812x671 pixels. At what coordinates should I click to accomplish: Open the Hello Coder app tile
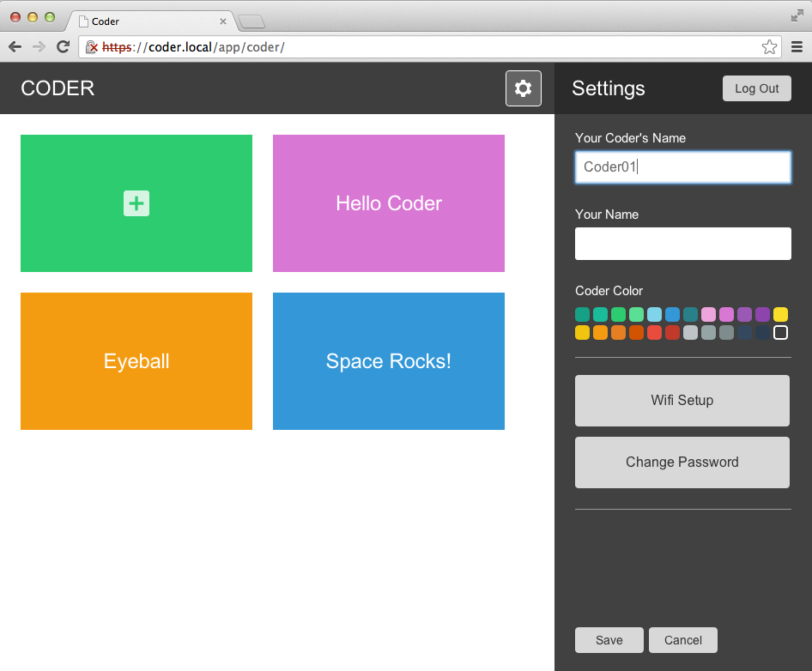[388, 203]
